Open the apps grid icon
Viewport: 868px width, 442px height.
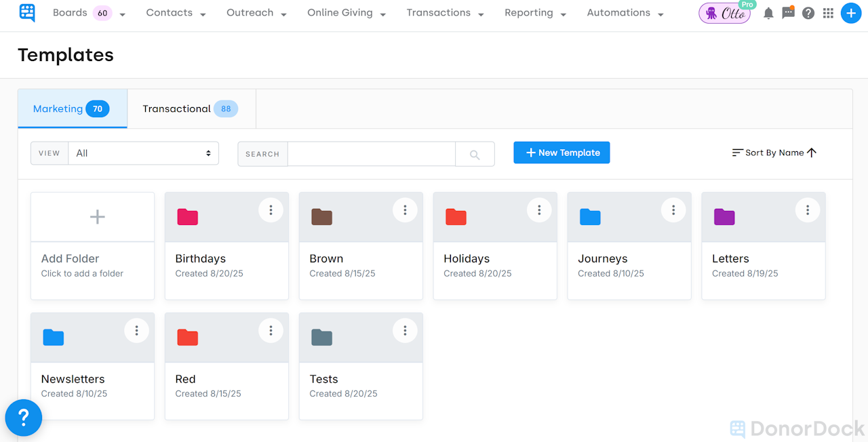(827, 13)
